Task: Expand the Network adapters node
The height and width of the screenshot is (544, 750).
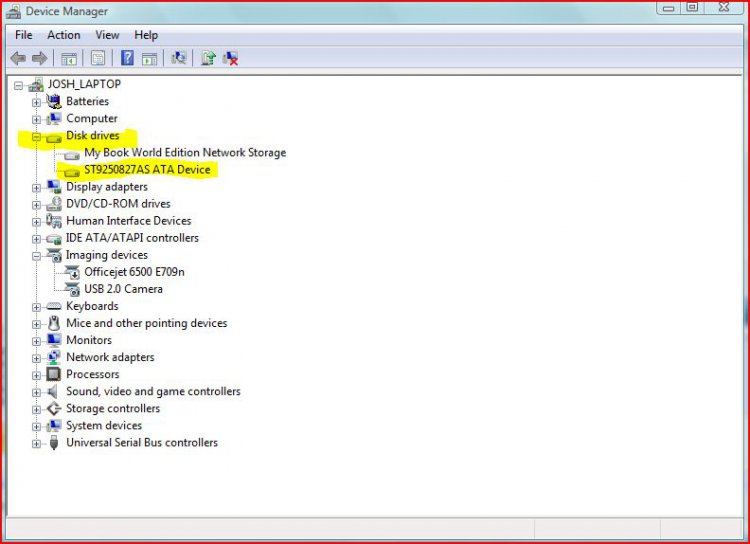Action: [37, 358]
